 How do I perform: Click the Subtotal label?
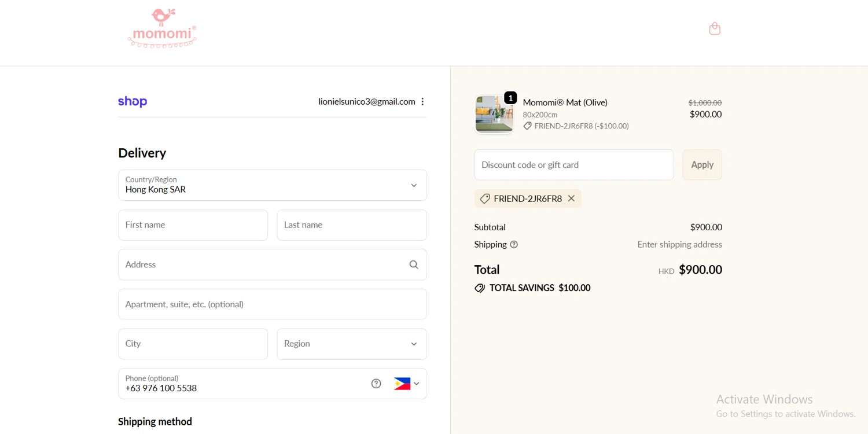pos(490,227)
